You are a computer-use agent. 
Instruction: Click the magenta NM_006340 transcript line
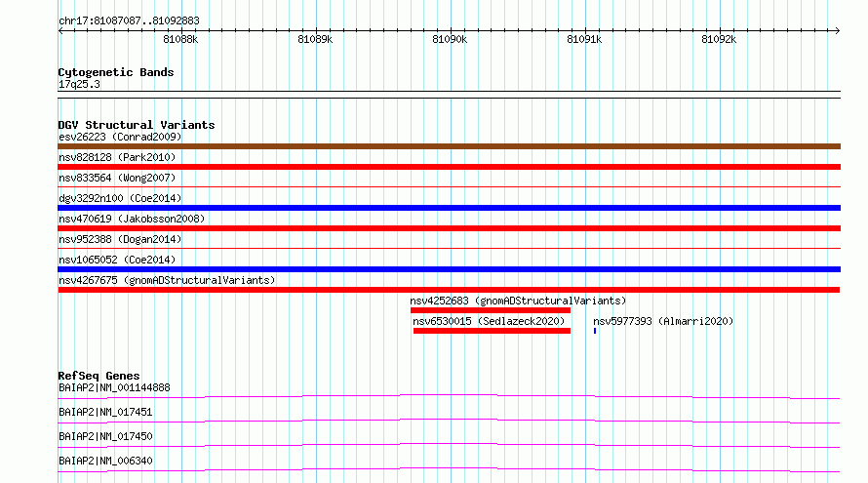449,468
